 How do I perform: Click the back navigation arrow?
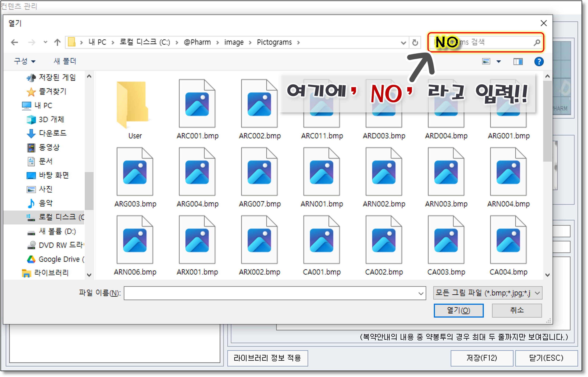tap(15, 42)
